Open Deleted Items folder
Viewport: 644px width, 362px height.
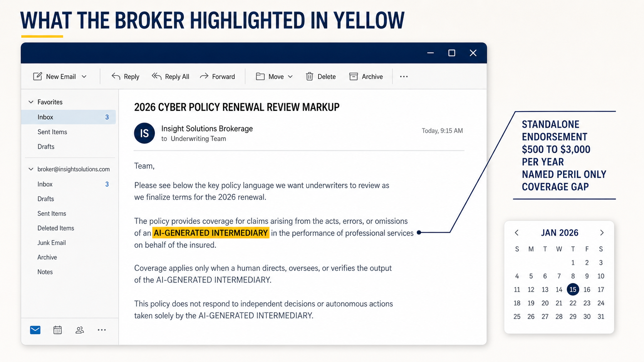[56, 228]
